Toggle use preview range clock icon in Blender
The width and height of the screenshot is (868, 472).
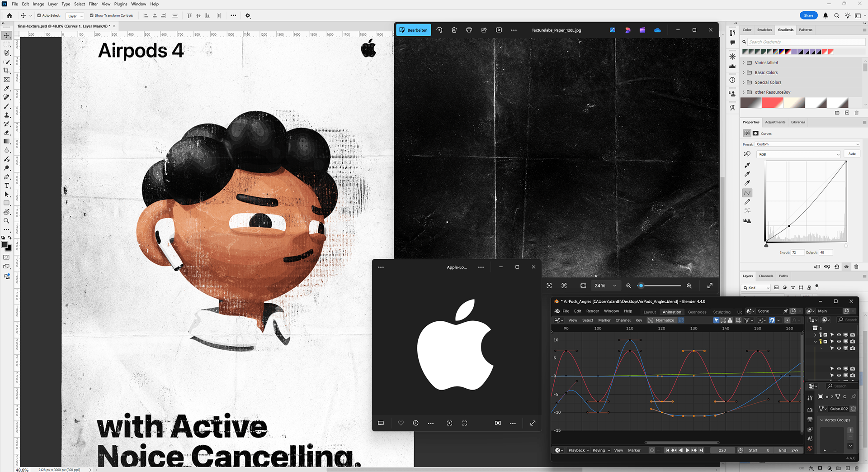pos(741,450)
